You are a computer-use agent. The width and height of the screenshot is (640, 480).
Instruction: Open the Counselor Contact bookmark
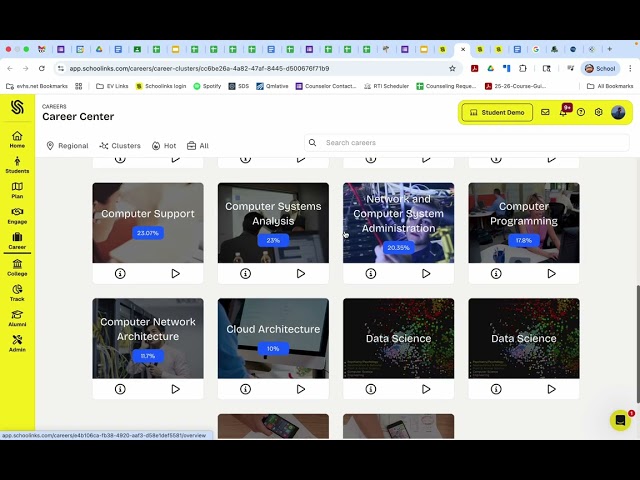point(326,86)
